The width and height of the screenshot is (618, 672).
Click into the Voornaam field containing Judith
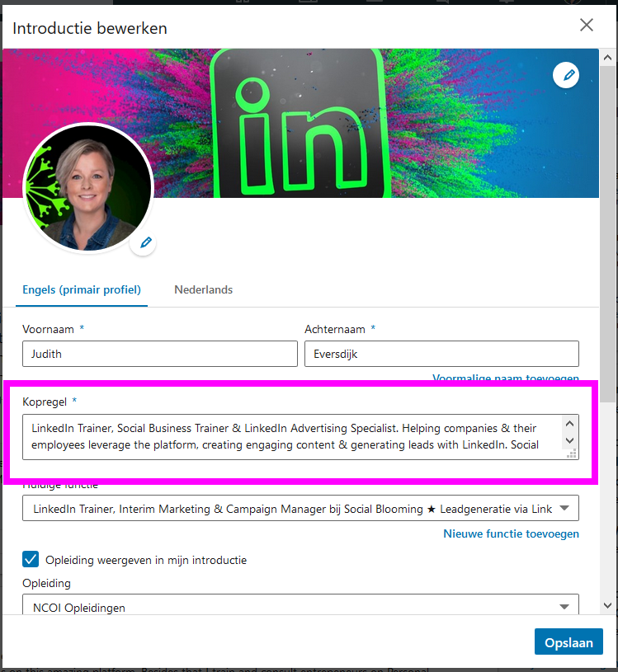click(160, 354)
